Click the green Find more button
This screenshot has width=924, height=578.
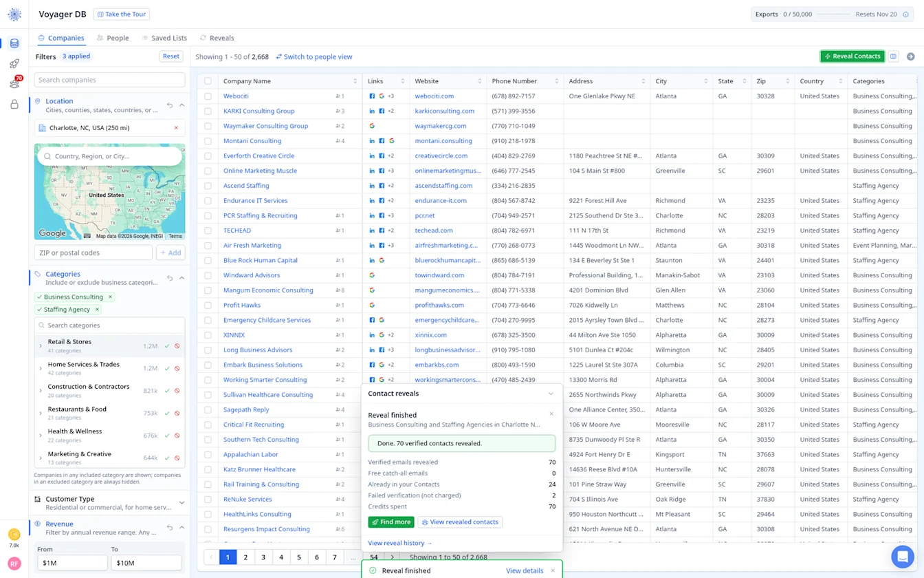tap(391, 522)
